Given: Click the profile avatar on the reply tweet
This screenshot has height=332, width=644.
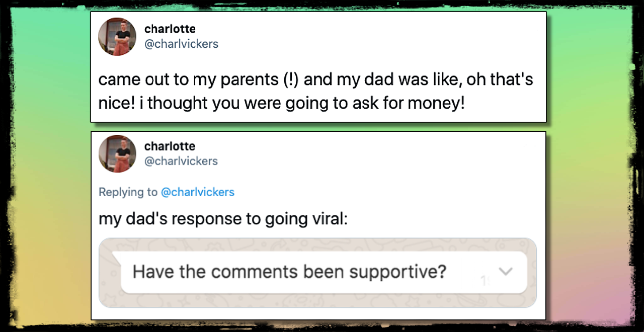Looking at the screenshot, I should [x=117, y=154].
